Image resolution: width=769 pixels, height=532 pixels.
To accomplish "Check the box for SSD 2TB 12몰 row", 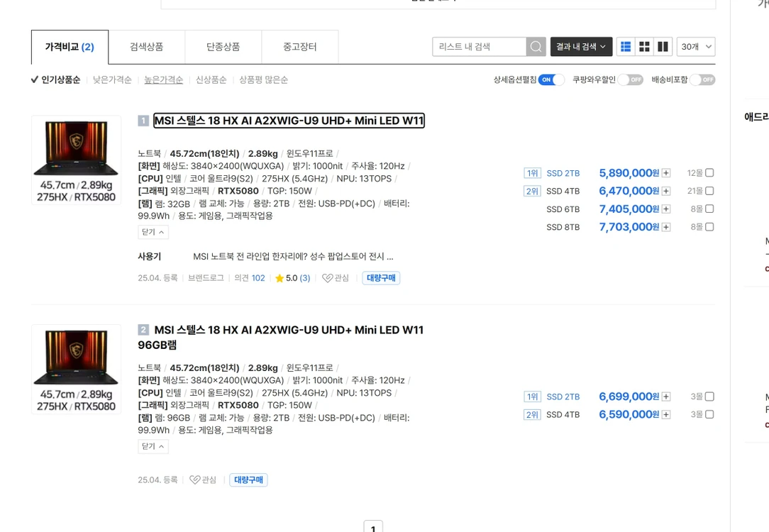I will point(709,172).
